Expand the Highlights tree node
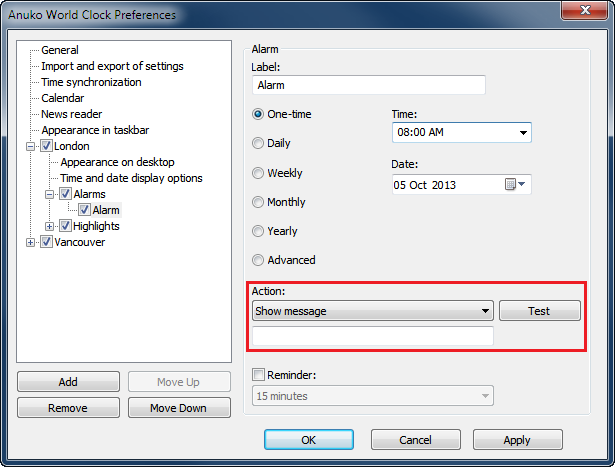This screenshot has height=467, width=615. pos(50,226)
